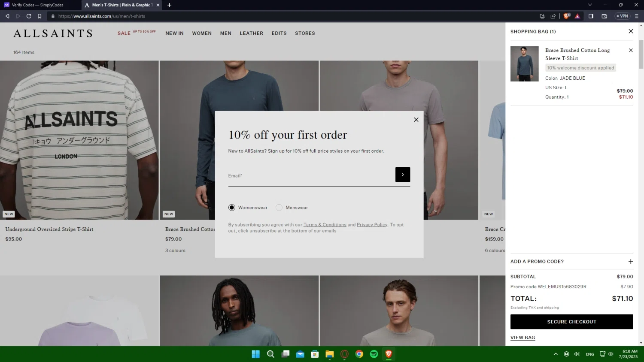The width and height of the screenshot is (644, 362).
Task: Click the ENG language indicator
Action: pyautogui.click(x=590, y=354)
